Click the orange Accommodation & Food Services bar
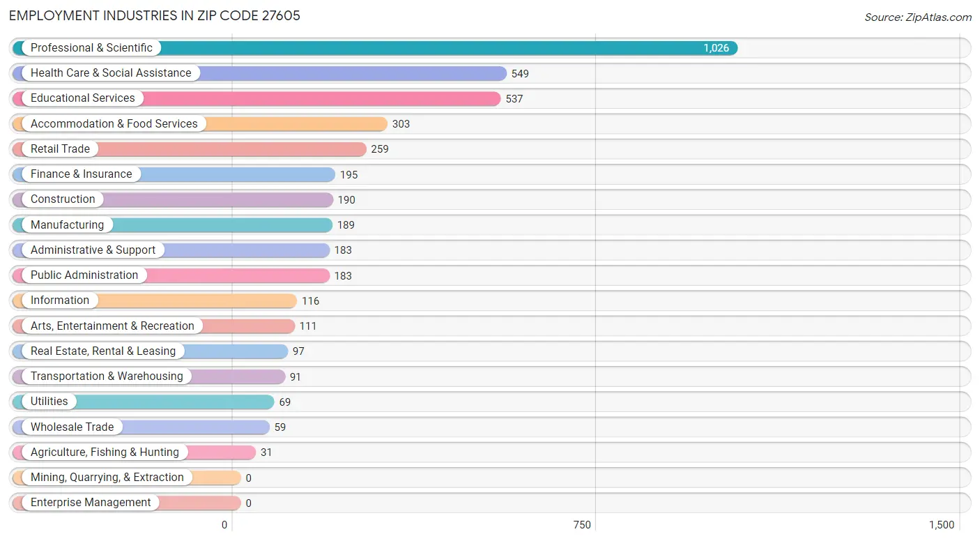The width and height of the screenshot is (980, 541). tap(200, 124)
